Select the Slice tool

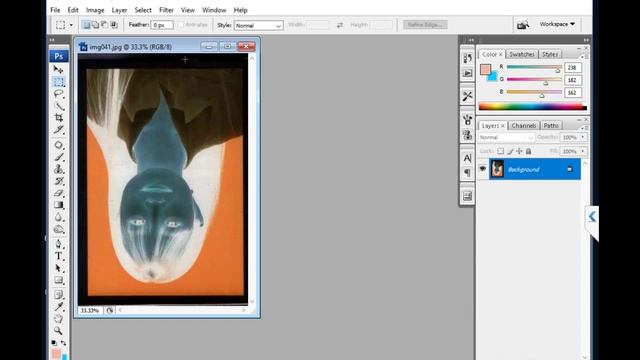(x=58, y=130)
